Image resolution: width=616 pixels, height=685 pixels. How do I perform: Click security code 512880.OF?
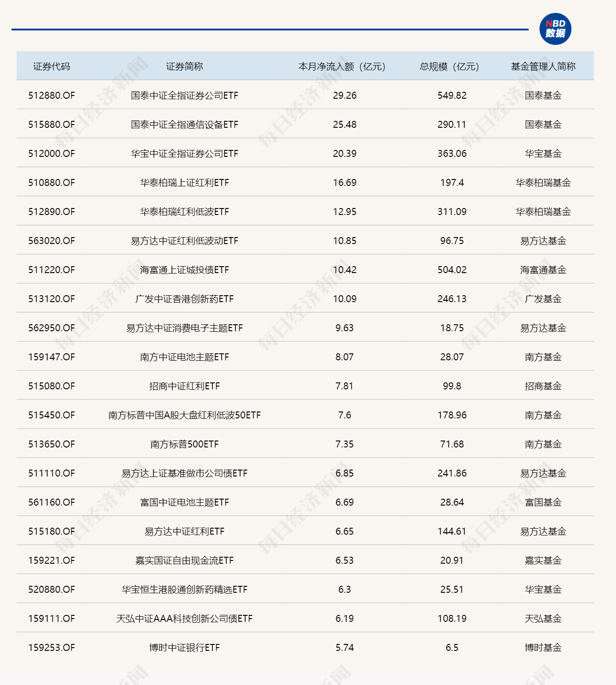[51, 95]
